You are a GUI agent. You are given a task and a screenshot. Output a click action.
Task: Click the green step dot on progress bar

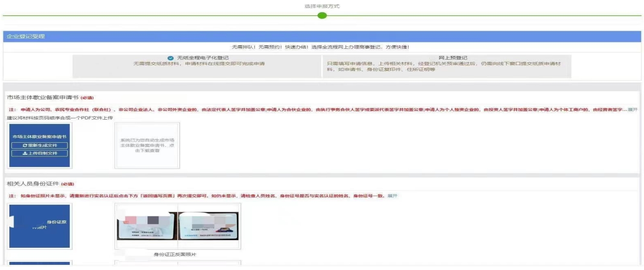point(322,16)
